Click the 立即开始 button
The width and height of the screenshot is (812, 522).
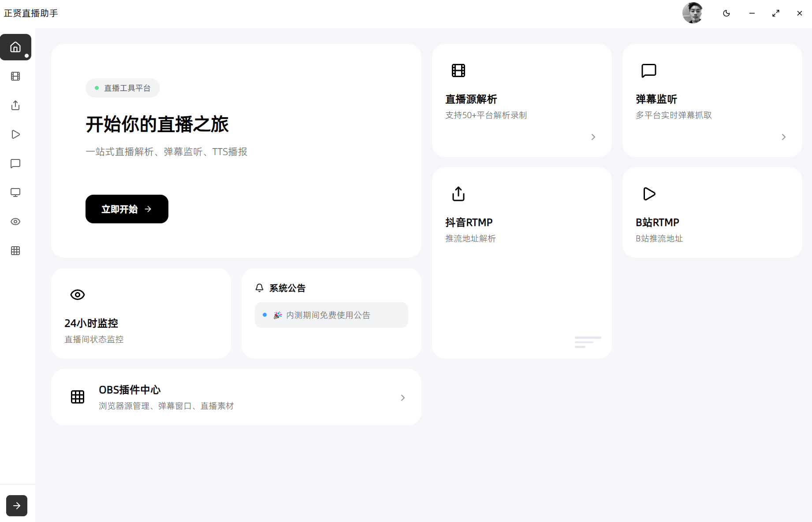pyautogui.click(x=127, y=209)
